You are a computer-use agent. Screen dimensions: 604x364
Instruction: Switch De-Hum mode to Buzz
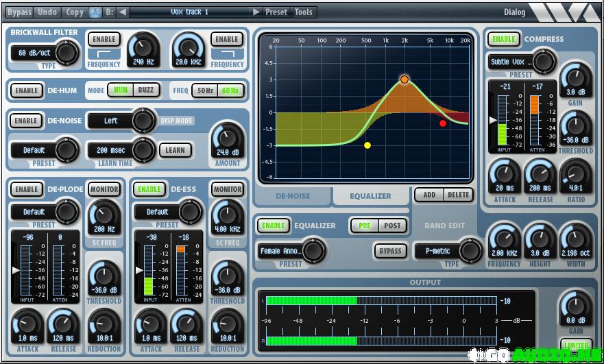click(146, 90)
